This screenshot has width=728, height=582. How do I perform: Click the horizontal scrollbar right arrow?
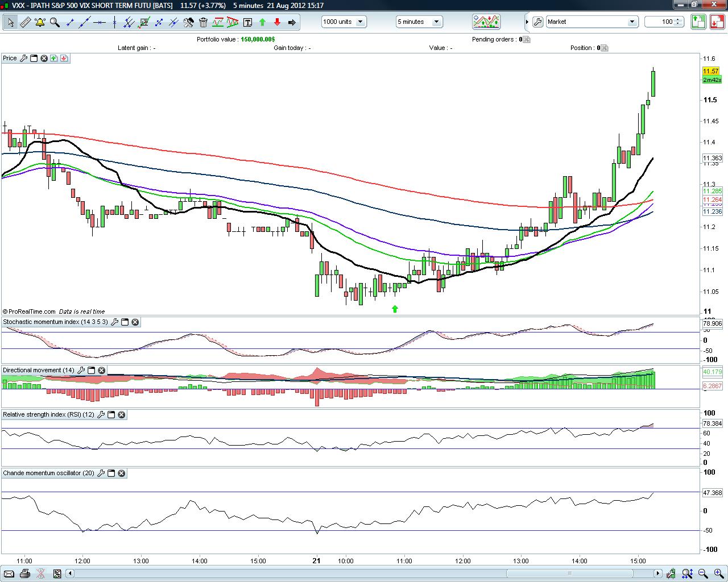pyautogui.click(x=657, y=573)
